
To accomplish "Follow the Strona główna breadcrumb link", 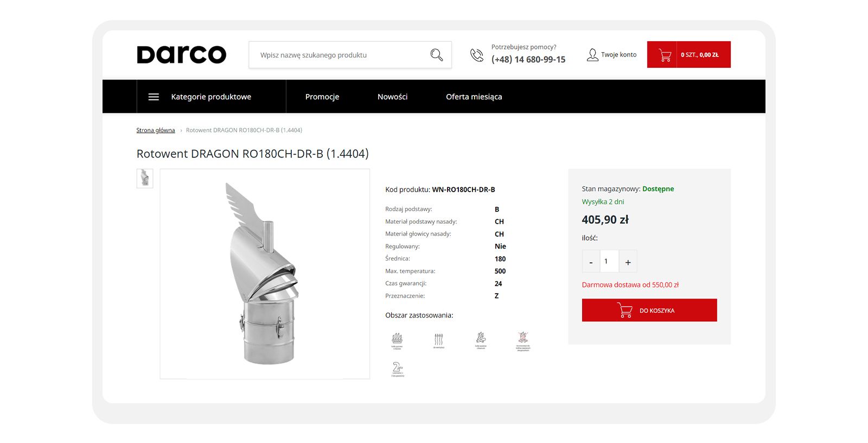I will [x=156, y=130].
